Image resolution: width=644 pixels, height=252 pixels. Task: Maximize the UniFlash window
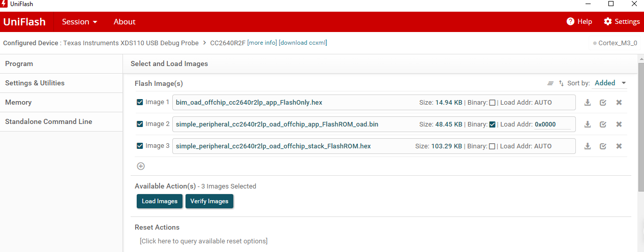(611, 4)
